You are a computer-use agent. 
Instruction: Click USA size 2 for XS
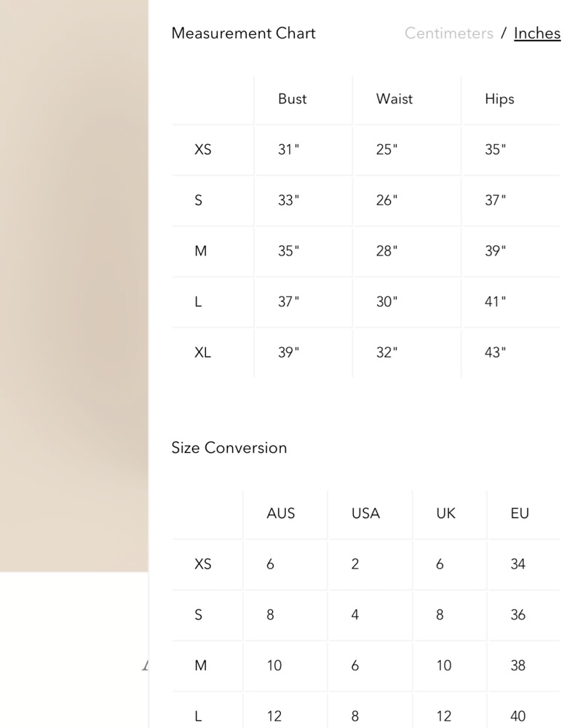[354, 564]
